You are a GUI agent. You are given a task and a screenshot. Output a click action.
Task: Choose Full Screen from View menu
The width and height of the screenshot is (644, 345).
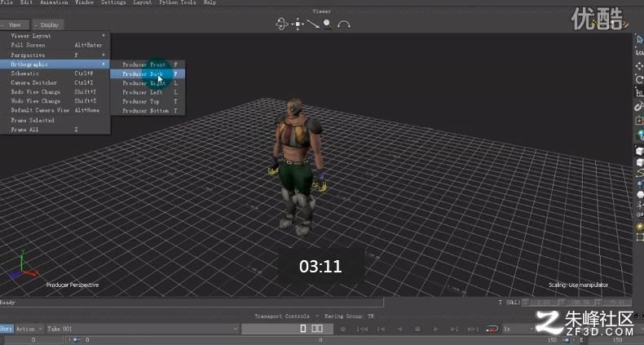(x=55, y=45)
